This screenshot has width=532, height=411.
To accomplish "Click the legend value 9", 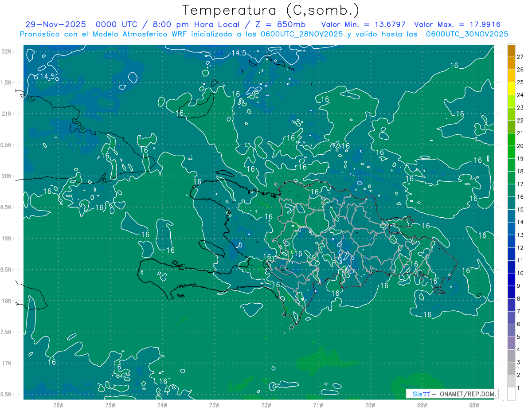I will [x=519, y=286].
